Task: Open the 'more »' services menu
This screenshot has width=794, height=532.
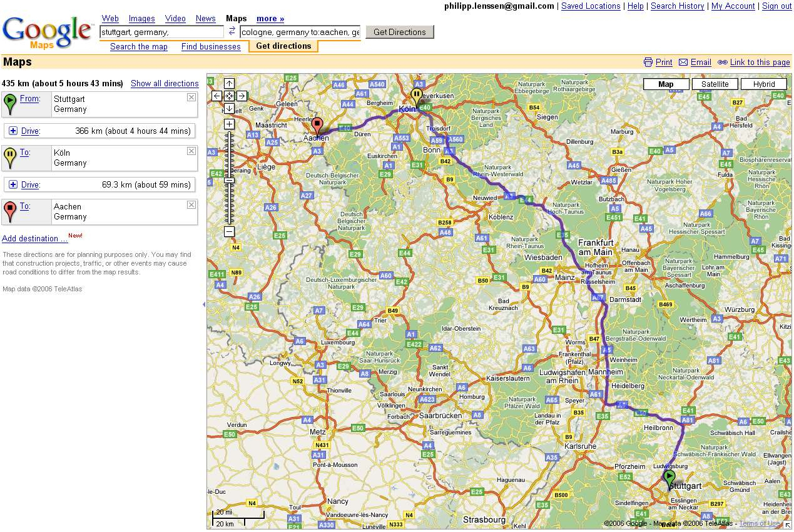Action: pos(270,19)
